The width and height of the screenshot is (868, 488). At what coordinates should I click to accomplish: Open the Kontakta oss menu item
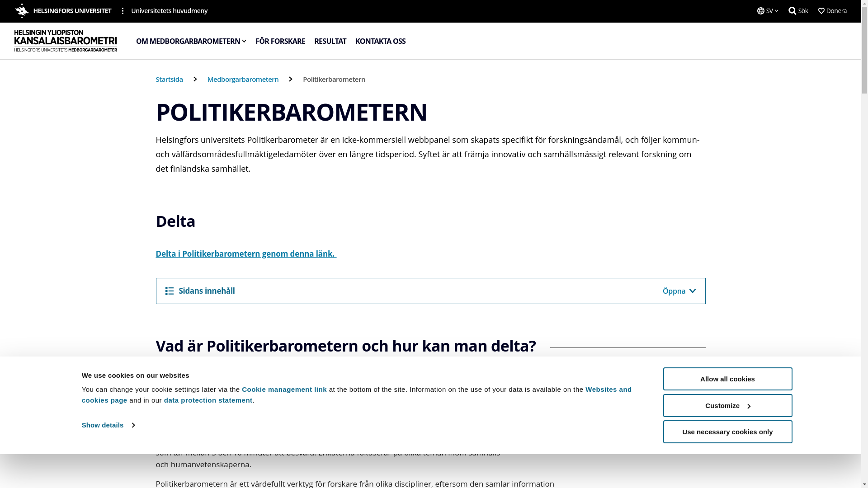380,41
